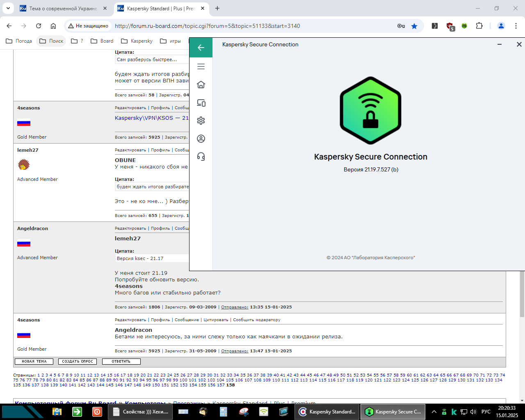Open the support headset icon in Kaspersky sidebar

201,156
